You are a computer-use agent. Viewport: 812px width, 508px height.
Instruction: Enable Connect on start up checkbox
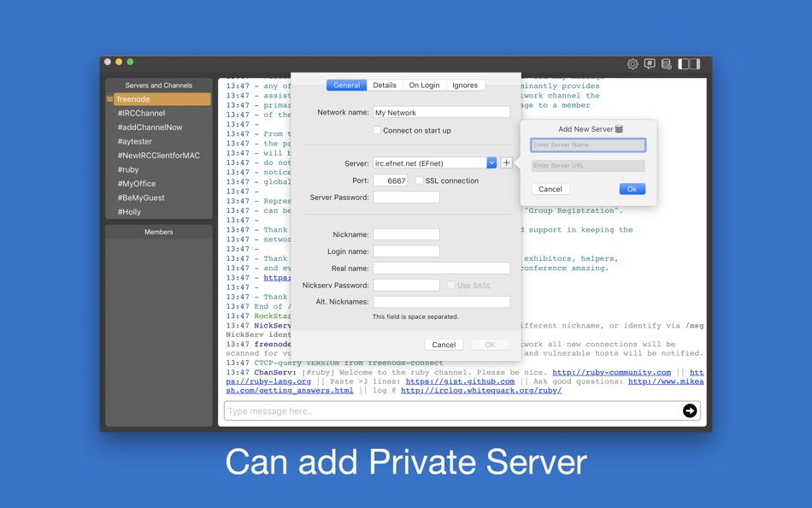(x=377, y=130)
